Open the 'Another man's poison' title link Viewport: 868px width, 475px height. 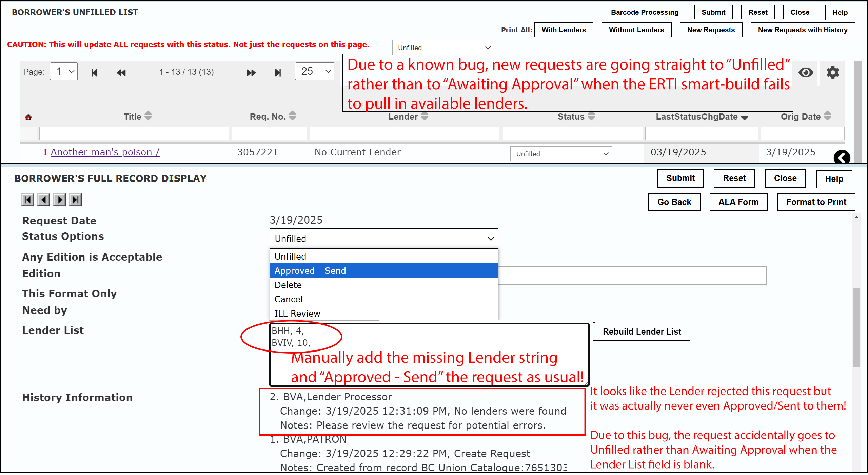pyautogui.click(x=105, y=152)
